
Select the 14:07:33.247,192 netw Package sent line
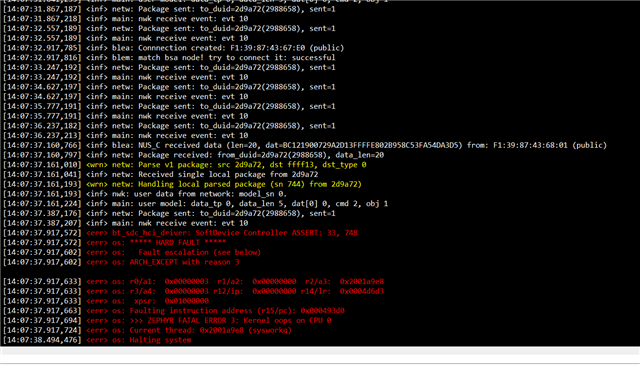tap(169, 67)
